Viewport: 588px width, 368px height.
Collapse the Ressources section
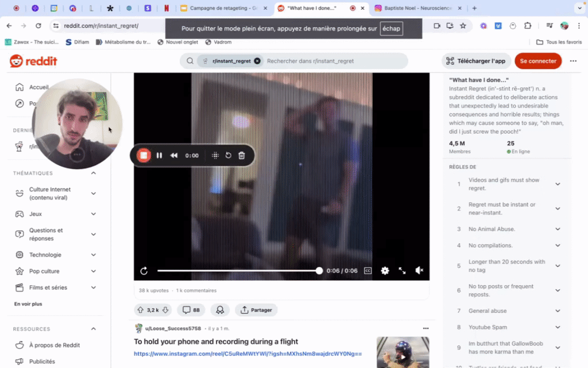click(x=94, y=329)
